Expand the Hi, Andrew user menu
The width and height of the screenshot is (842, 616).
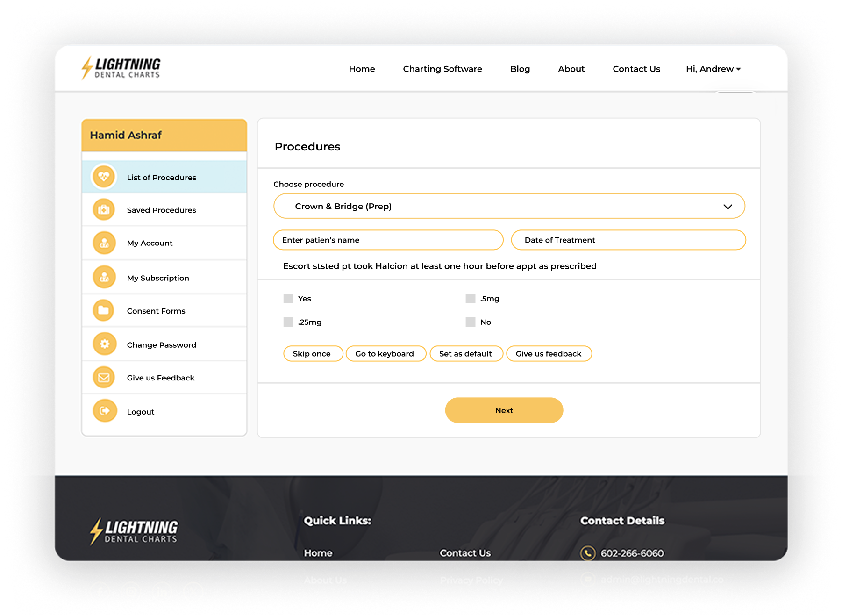(713, 69)
